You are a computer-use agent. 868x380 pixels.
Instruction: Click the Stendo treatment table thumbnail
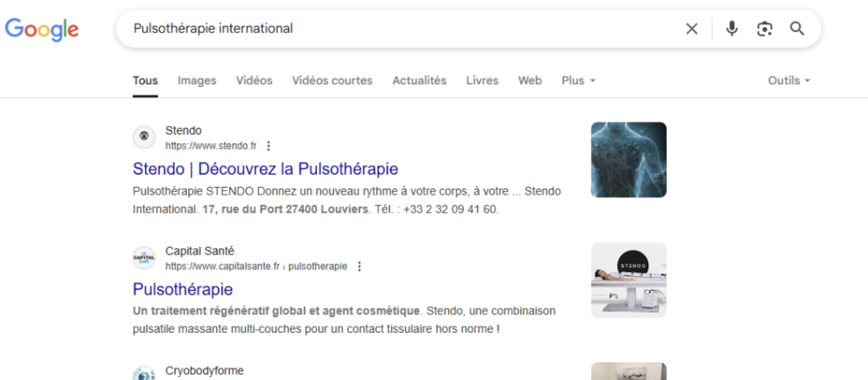628,280
